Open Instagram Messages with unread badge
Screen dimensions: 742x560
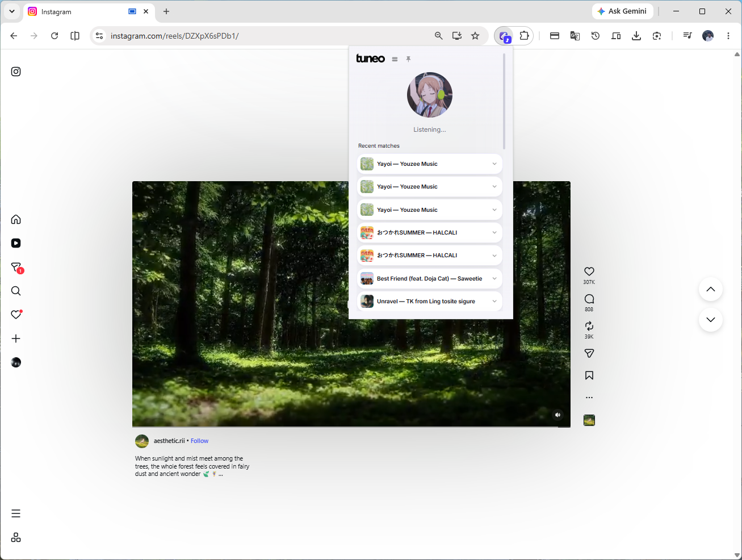16,268
